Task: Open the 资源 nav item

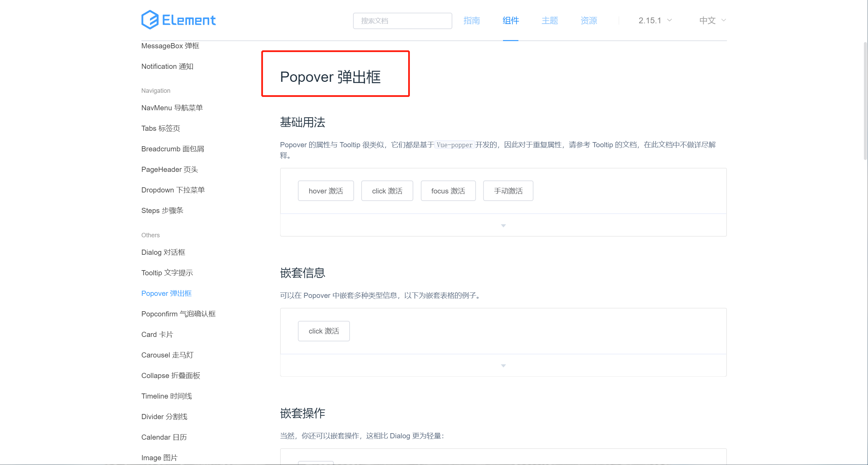Action: point(589,21)
